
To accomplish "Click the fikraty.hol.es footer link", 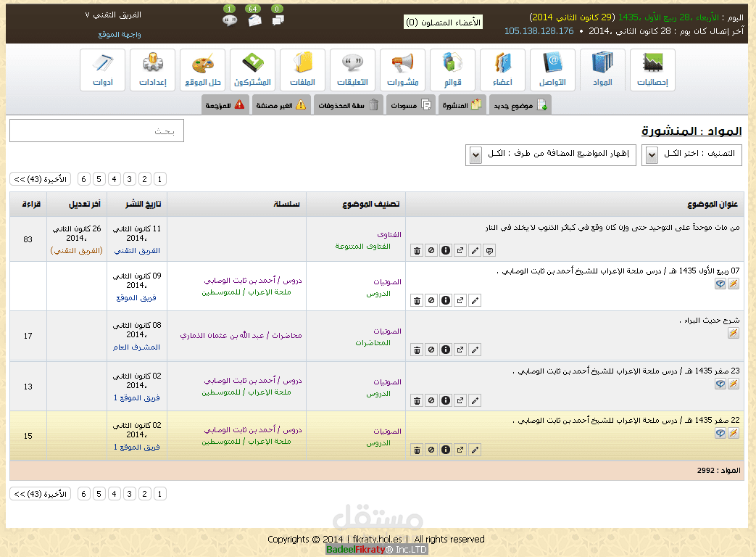I will (377, 539).
